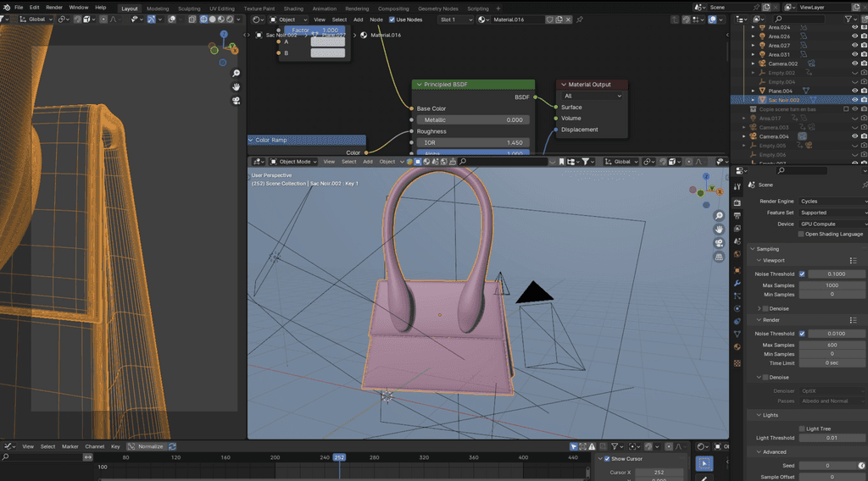
Task: Uncheck the Use Nodes checkbox
Action: tap(392, 19)
